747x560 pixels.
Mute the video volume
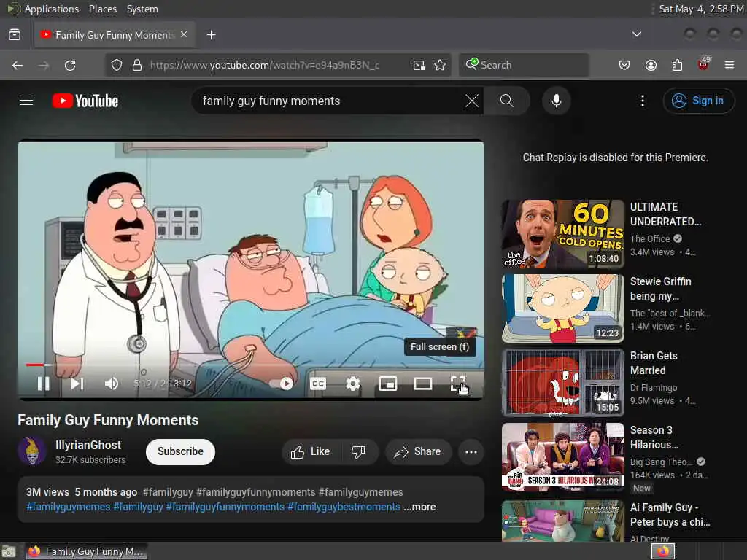pyautogui.click(x=112, y=384)
